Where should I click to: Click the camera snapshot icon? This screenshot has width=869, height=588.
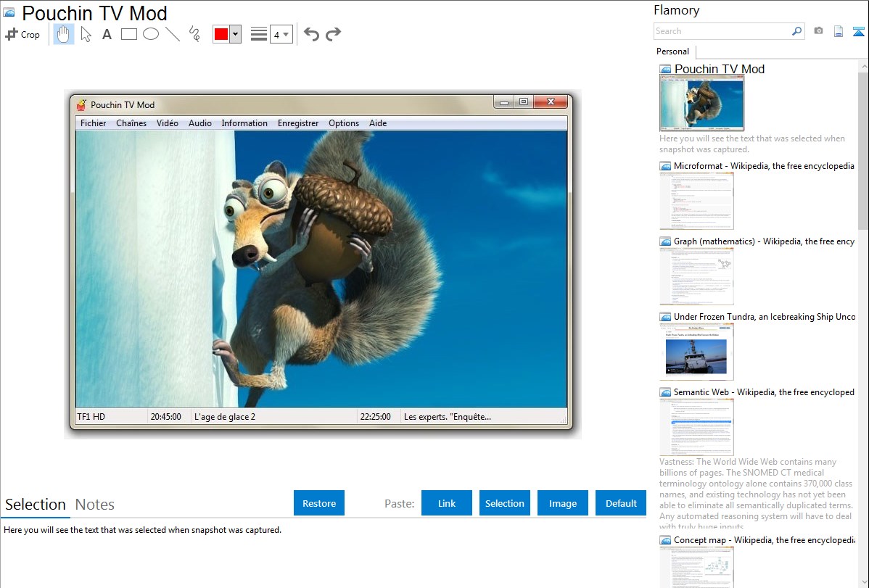click(x=818, y=31)
